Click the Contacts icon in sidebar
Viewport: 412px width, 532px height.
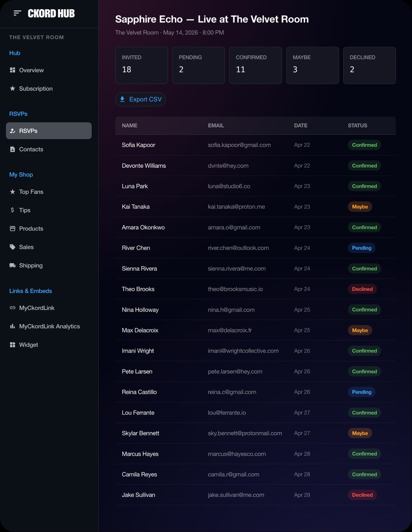coord(12,149)
